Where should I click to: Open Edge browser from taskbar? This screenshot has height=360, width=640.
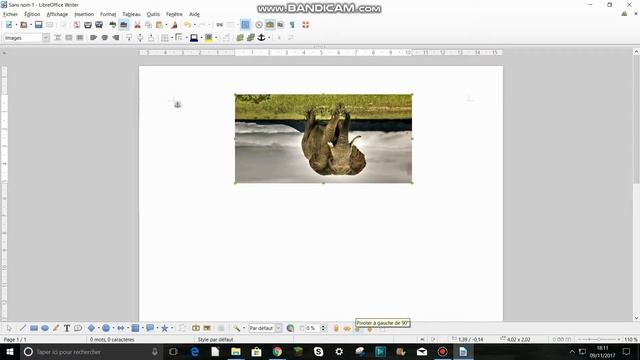195,351
